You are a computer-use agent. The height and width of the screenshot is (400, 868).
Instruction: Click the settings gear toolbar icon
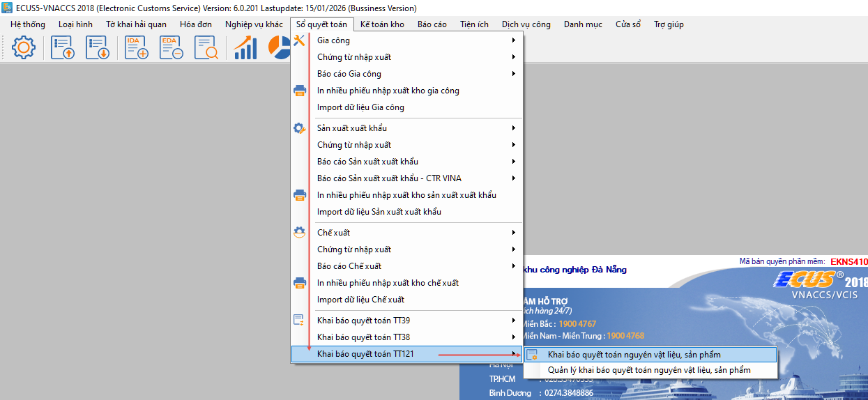click(24, 47)
